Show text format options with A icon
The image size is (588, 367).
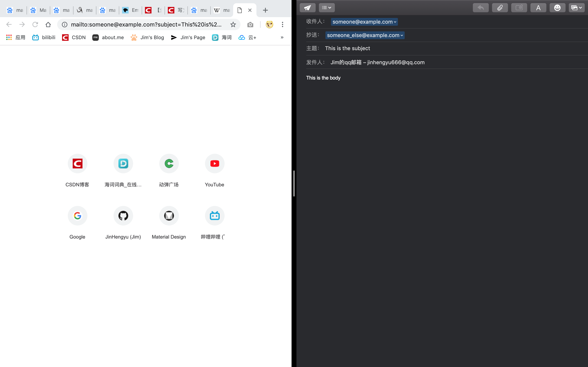pyautogui.click(x=538, y=8)
